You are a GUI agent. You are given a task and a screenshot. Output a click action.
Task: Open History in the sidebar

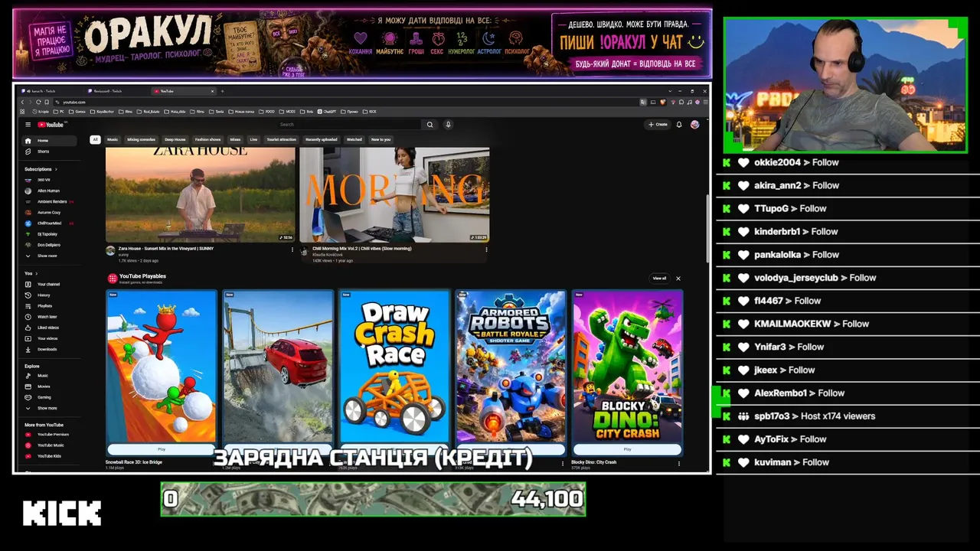51,295
